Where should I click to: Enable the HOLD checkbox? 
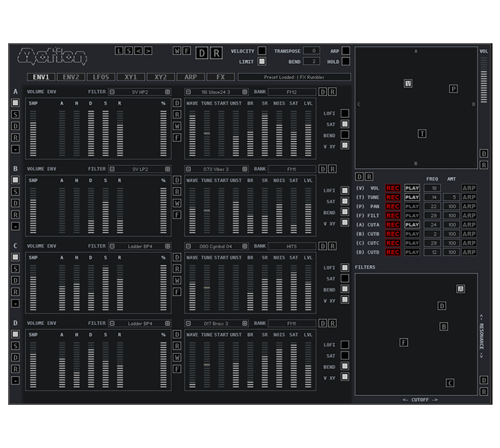coord(345,61)
